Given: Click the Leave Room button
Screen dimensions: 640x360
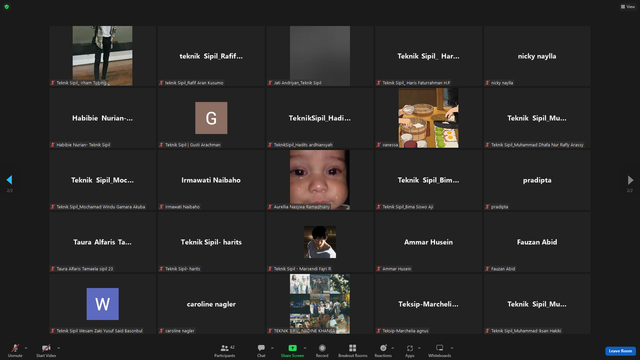Looking at the screenshot, I should 620,351.
